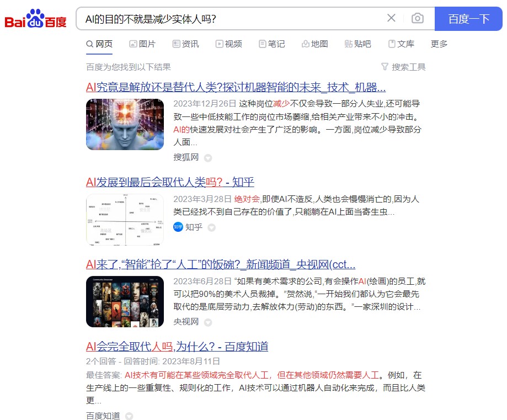Open the brain AI thumbnail image
This screenshot has width=507, height=420.
point(125,124)
